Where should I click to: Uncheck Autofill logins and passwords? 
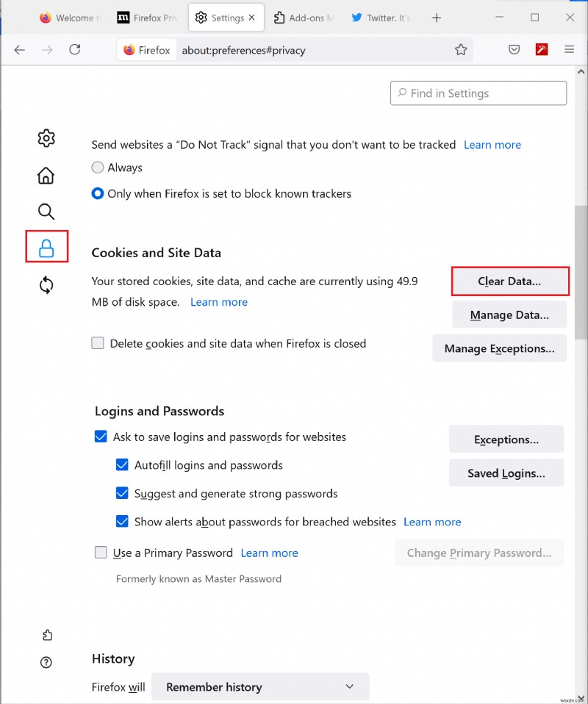[123, 465]
